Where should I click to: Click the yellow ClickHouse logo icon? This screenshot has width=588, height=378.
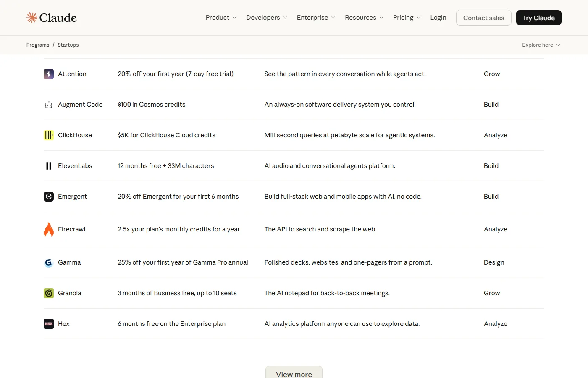pos(49,135)
